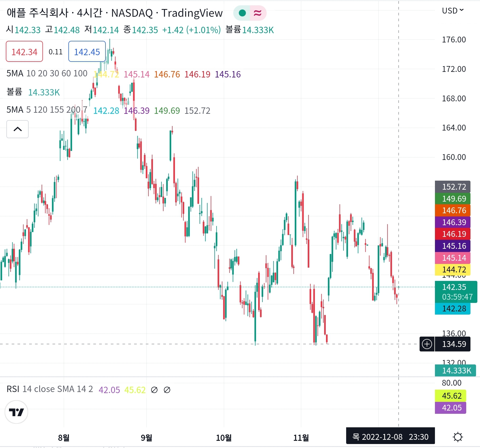This screenshot has height=448, width=480.
Task: Click the 146.39 purple price axis label
Action: (453, 222)
